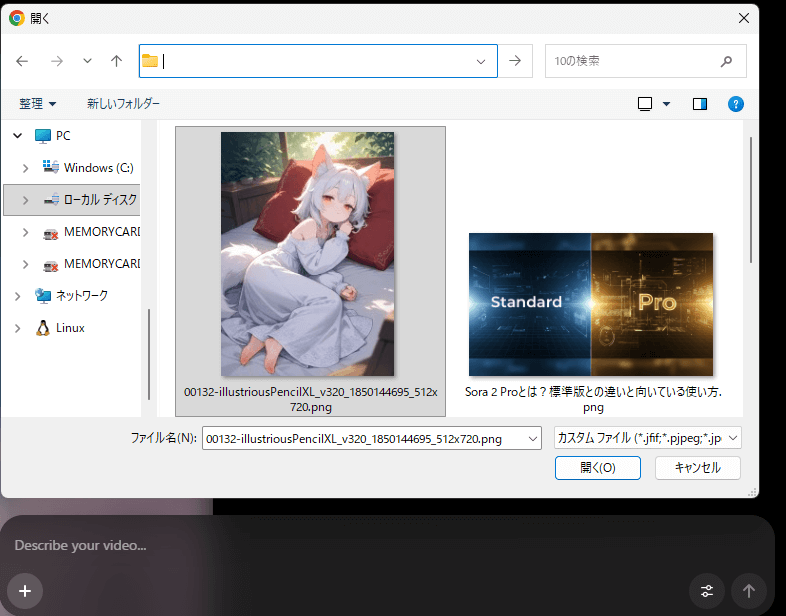
Task: Select the Sora 2 Pro image thumbnail
Action: [591, 304]
